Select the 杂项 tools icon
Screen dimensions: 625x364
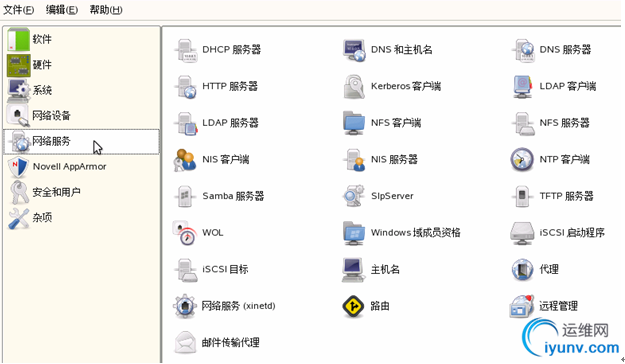pyautogui.click(x=18, y=218)
